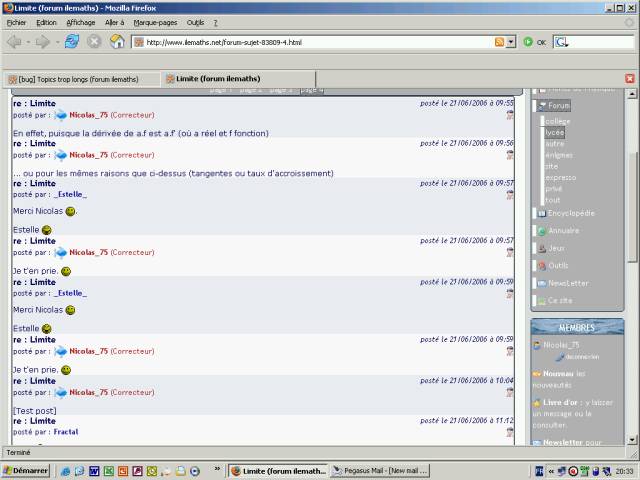The height and width of the screenshot is (480, 640).
Task: Expand the hidden Quick Launch icons chevron
Action: [x=218, y=470]
